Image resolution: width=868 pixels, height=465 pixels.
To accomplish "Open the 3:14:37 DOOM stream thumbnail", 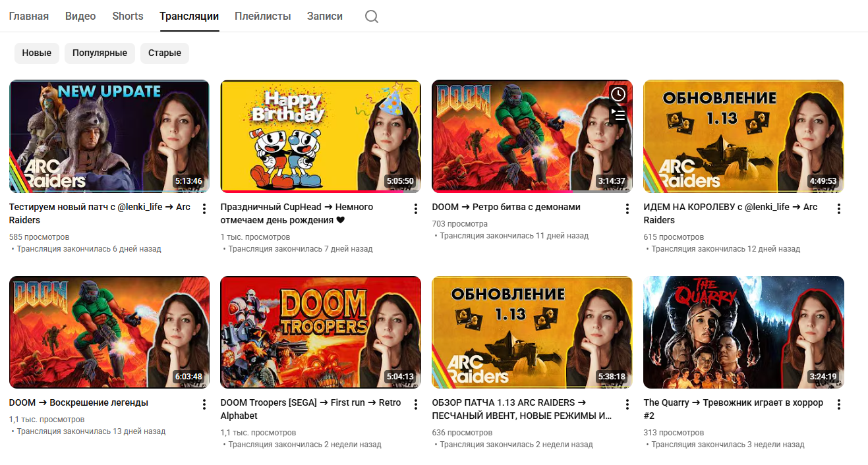I will pyautogui.click(x=533, y=136).
